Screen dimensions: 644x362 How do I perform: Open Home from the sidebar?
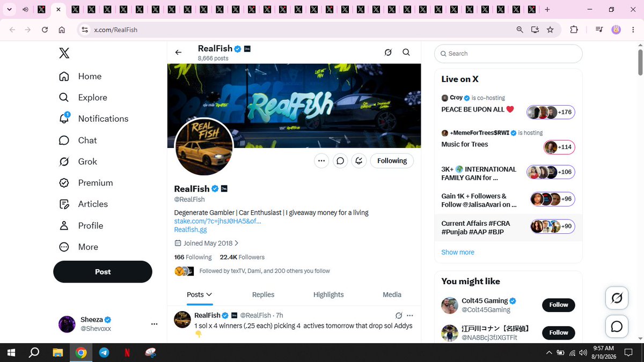point(80,76)
